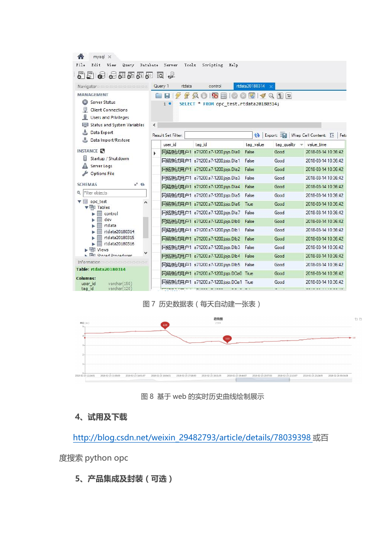The width and height of the screenshot is (392, 554).
Task: Explain query magnifier icon
Action: 195,96
